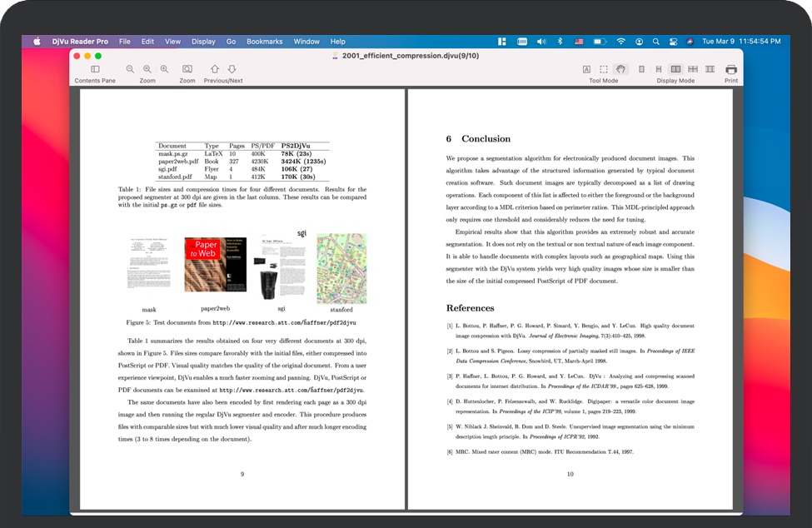
Task: Click the paper2web test document thumbnail
Action: tap(215, 264)
